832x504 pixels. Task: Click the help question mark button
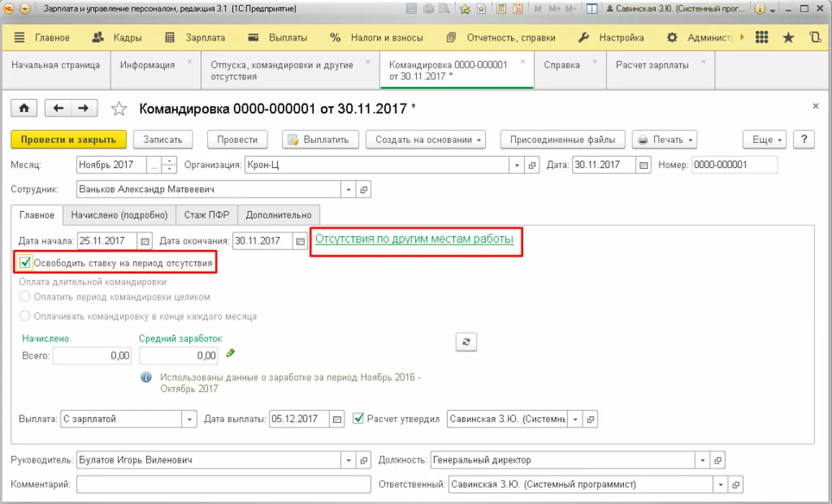pos(804,140)
